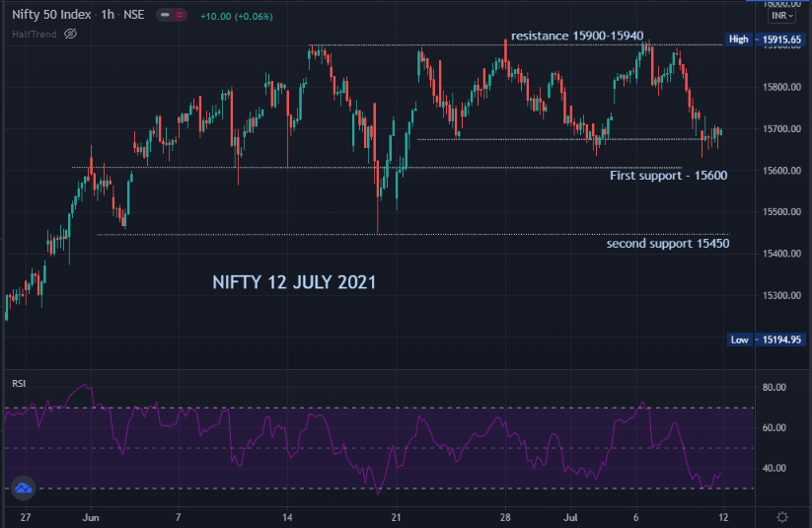Click the 15400.00 price axis label
The height and width of the screenshot is (528, 812).
pyautogui.click(x=781, y=254)
